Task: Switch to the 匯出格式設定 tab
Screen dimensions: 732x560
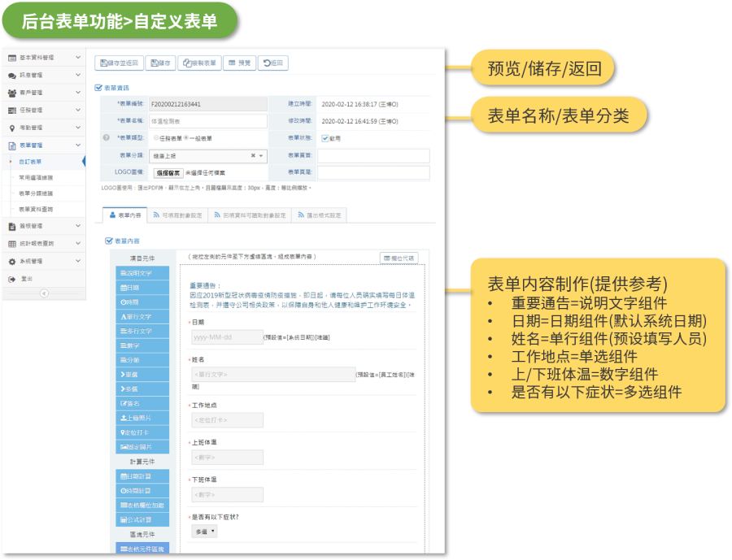Action: 320,214
